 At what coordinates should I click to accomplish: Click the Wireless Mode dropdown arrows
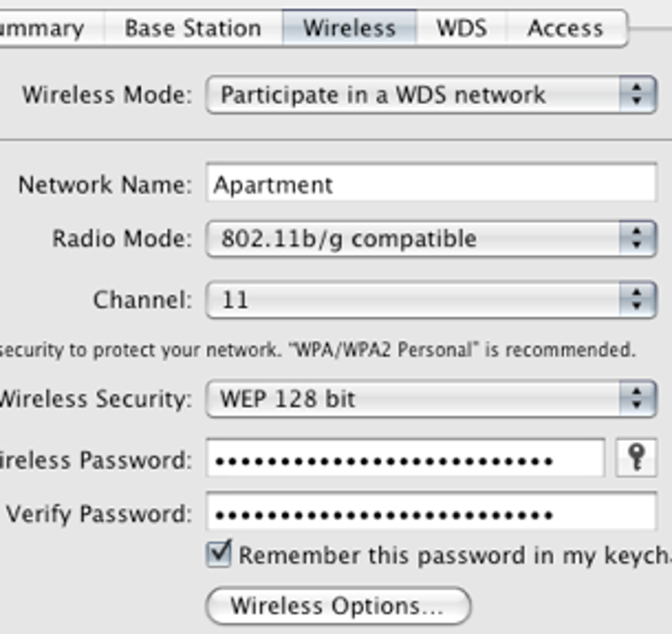[638, 94]
